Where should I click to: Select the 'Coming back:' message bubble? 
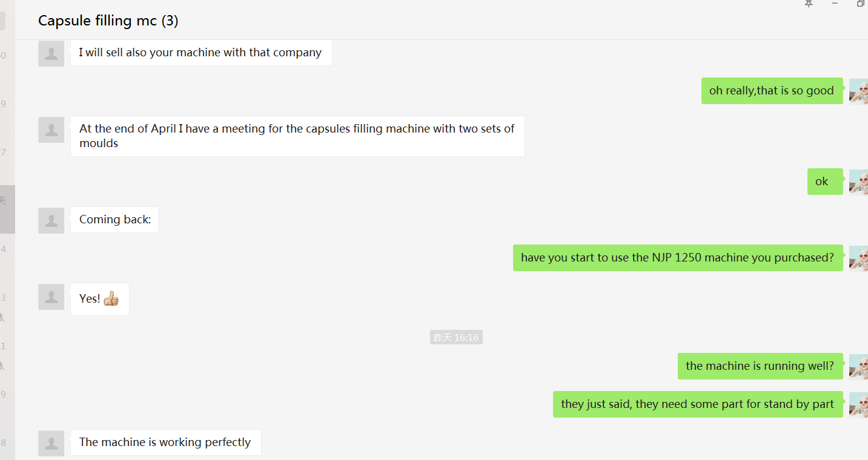(114, 220)
